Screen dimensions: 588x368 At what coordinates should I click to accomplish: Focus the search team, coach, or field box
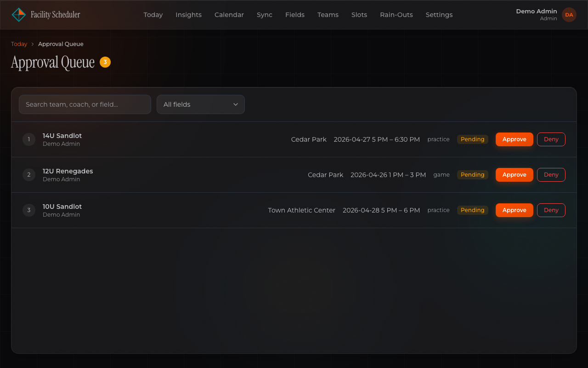tap(85, 104)
